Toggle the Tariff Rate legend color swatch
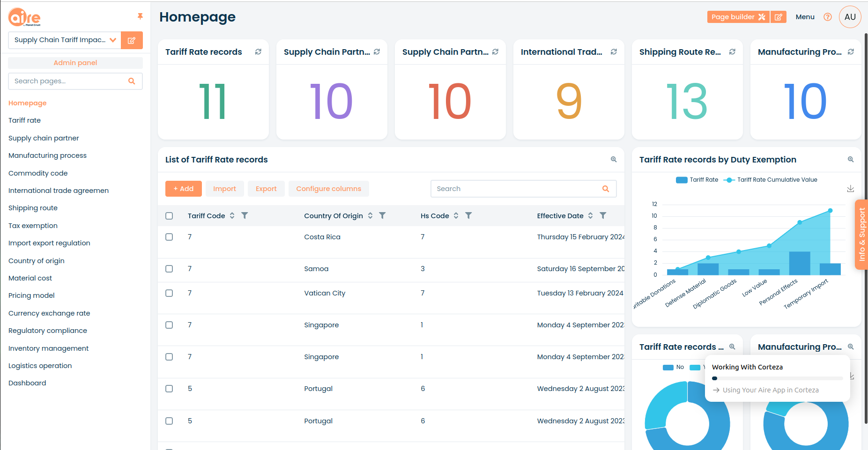This screenshot has height=450, width=868. click(682, 180)
